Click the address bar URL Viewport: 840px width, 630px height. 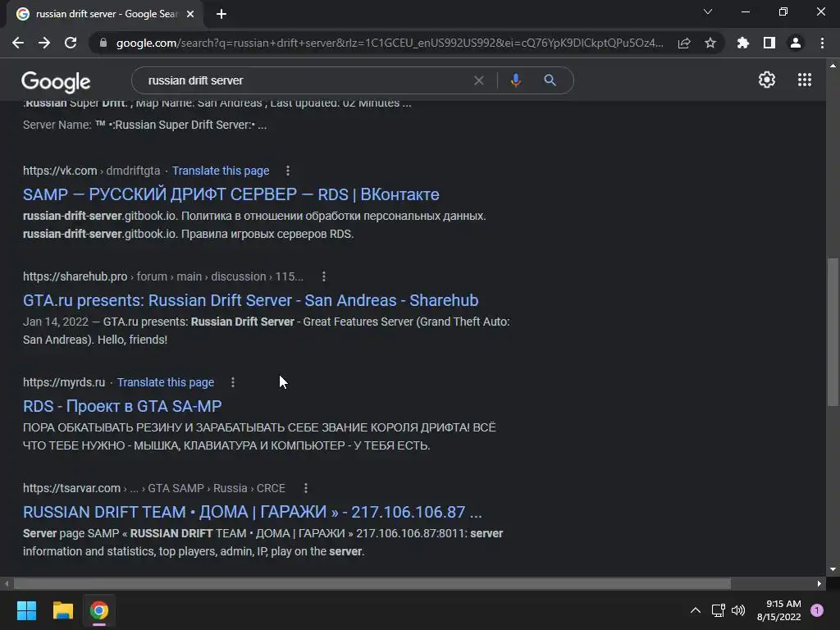pyautogui.click(x=390, y=43)
